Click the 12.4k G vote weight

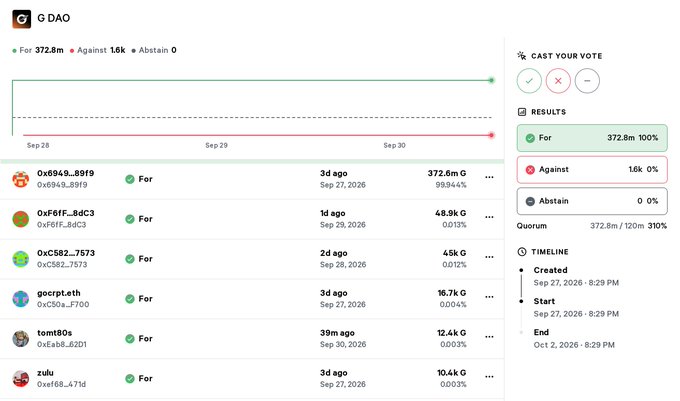tap(451, 333)
